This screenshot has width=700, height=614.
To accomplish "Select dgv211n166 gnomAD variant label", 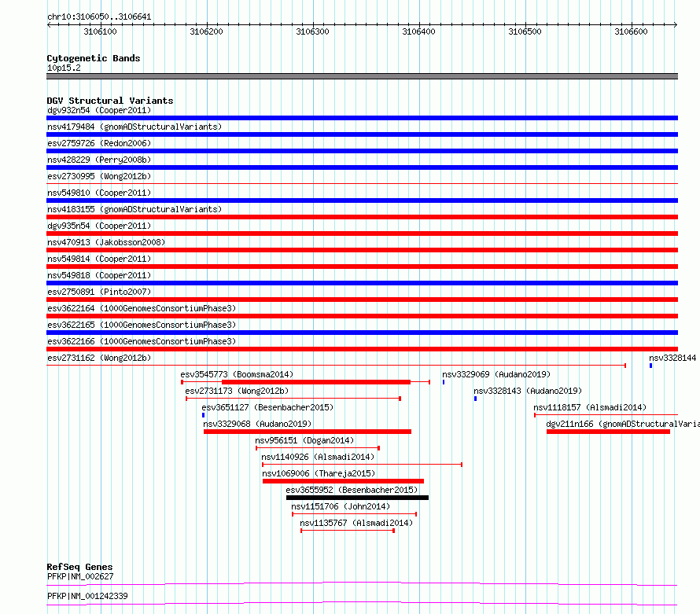I will pyautogui.click(x=623, y=424).
